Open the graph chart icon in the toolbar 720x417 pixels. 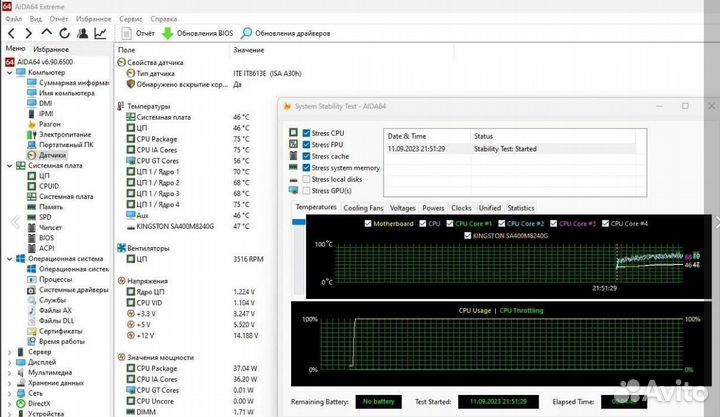pos(101,33)
